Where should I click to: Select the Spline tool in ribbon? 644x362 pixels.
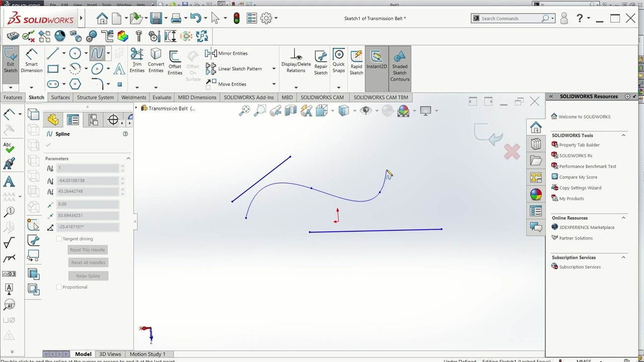[x=97, y=53]
